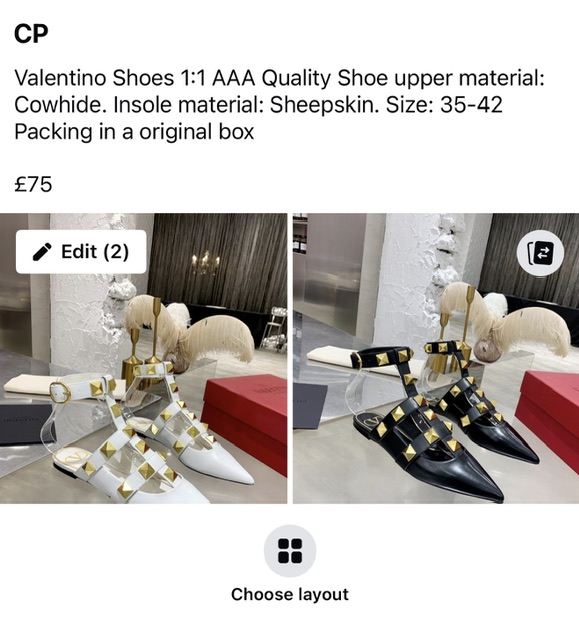Open the four-square grid layout icon
The image size is (579, 640).
290,551
